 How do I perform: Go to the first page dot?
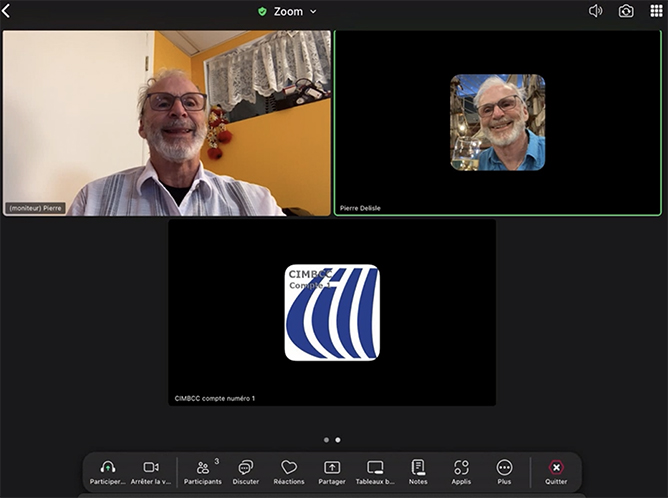pyautogui.click(x=326, y=439)
